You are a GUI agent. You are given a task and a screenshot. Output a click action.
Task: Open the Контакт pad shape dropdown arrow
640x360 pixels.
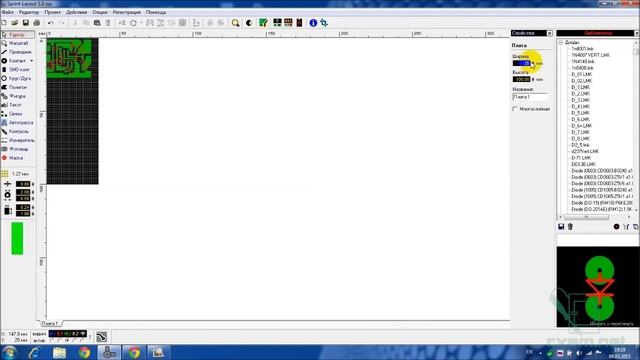point(32,61)
